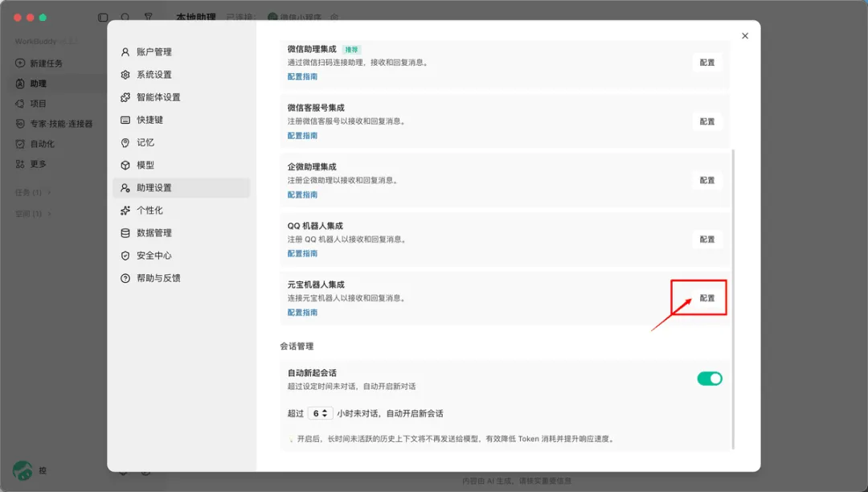Click the user avatar in main window
The height and width of the screenshot is (492, 868).
click(23, 470)
